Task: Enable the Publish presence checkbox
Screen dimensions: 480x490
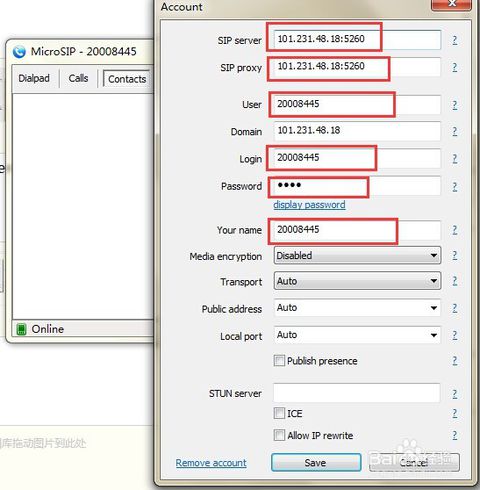Action: pyautogui.click(x=279, y=361)
